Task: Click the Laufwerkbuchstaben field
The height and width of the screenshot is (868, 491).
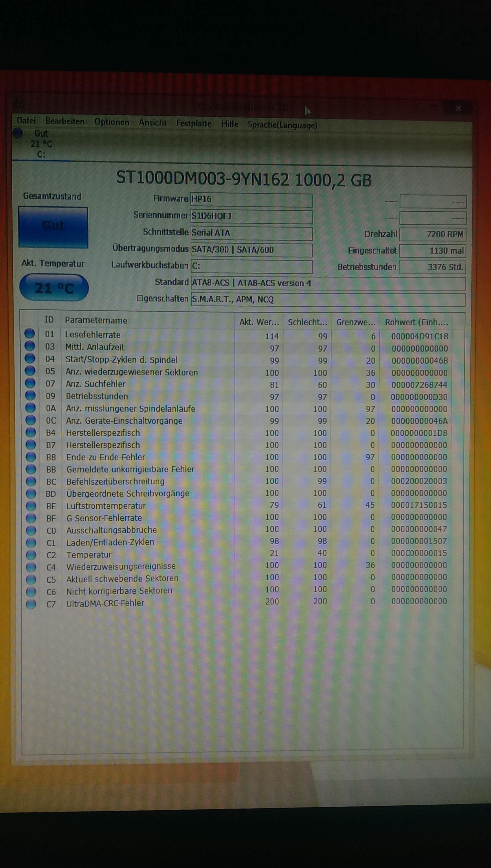Action: tap(251, 266)
